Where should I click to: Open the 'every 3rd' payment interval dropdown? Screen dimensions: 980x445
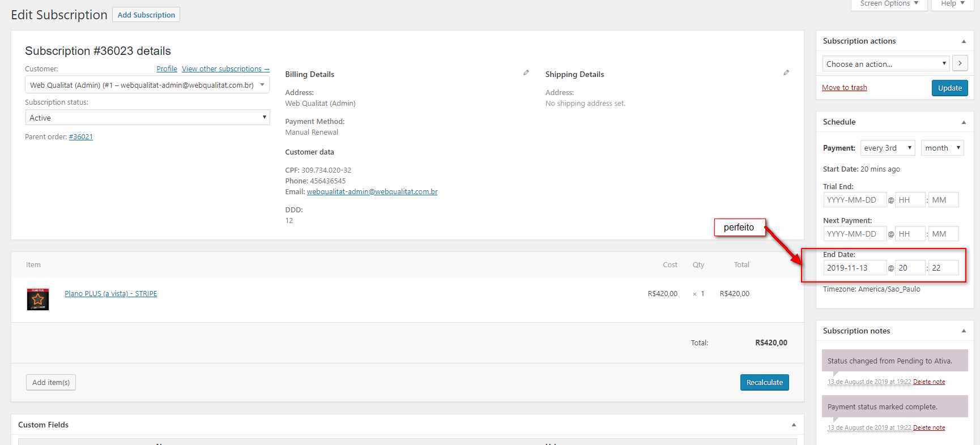pos(887,148)
